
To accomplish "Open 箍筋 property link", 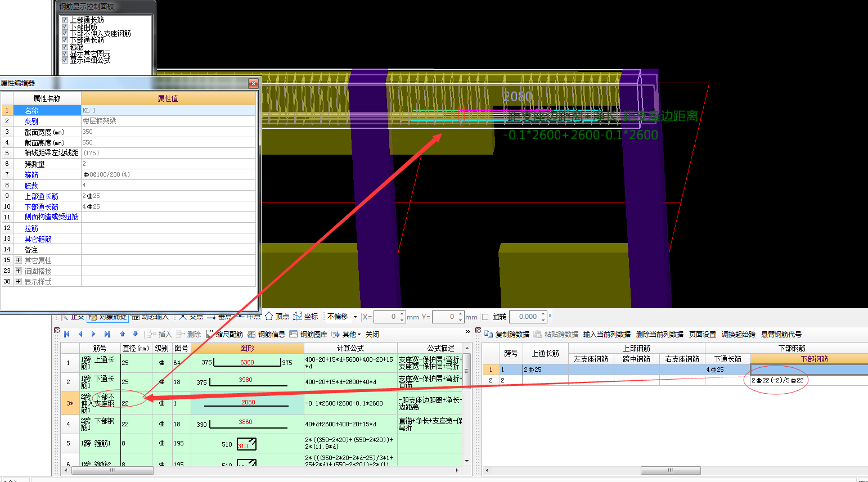I will tap(32, 175).
